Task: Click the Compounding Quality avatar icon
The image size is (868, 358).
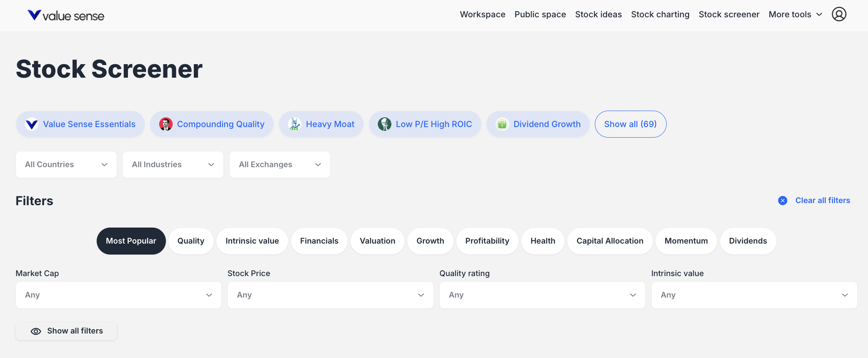Action: (x=166, y=124)
